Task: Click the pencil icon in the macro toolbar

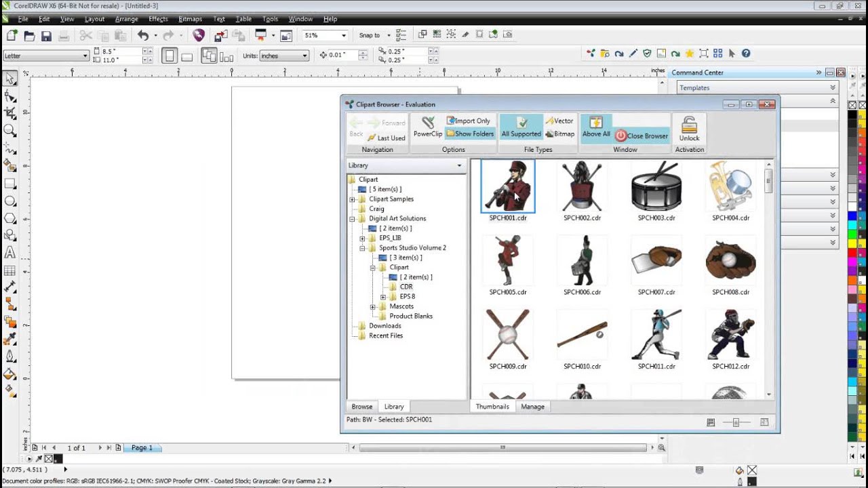Action: 633,54
